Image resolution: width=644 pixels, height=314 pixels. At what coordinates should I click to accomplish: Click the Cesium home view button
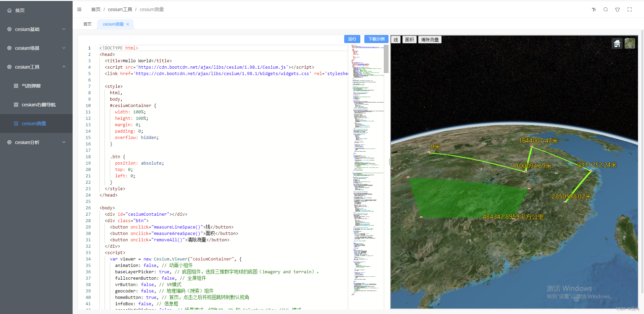tap(617, 43)
